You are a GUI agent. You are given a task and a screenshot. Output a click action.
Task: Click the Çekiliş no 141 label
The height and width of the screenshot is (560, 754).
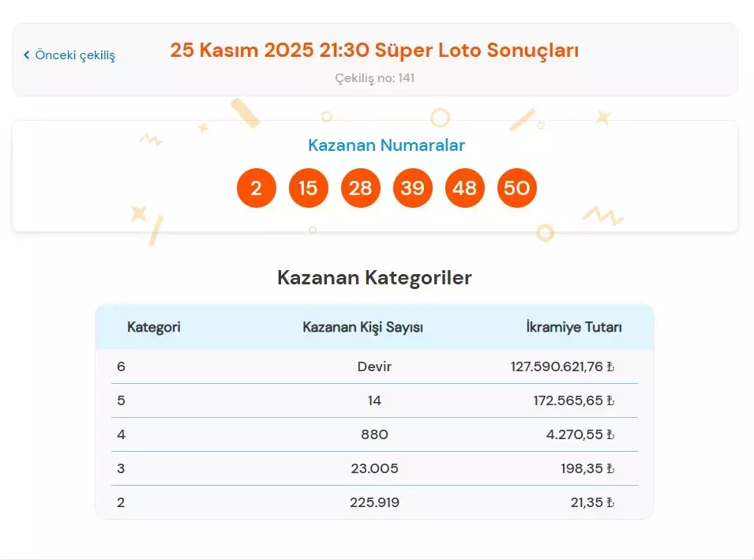[x=377, y=78]
